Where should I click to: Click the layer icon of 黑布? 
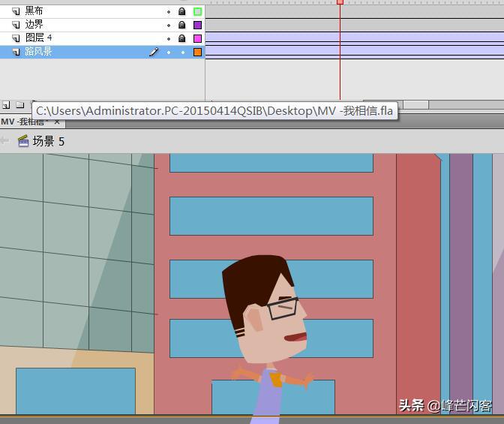[16, 11]
